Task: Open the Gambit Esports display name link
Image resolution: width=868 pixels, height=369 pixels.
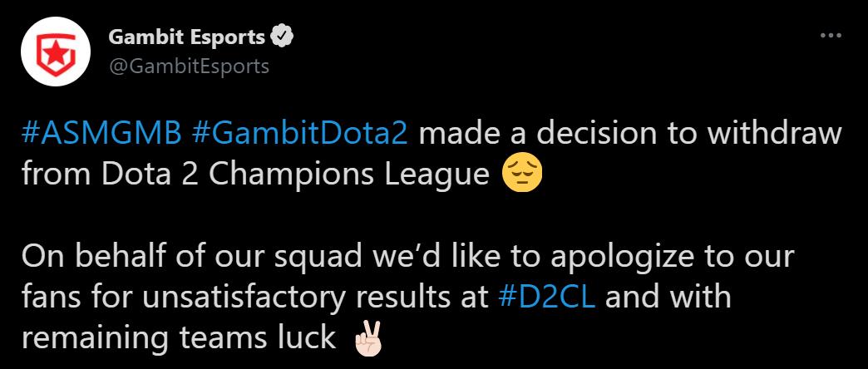Action: click(187, 37)
